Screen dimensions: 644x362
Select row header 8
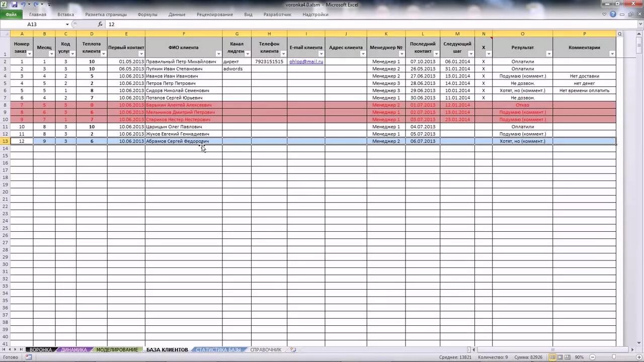click(5, 105)
